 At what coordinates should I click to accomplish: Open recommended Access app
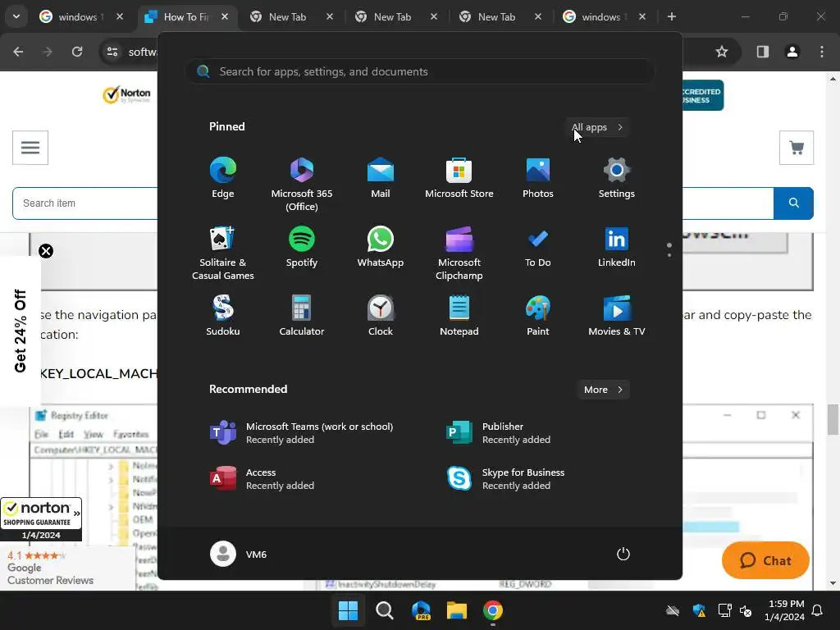tap(262, 479)
